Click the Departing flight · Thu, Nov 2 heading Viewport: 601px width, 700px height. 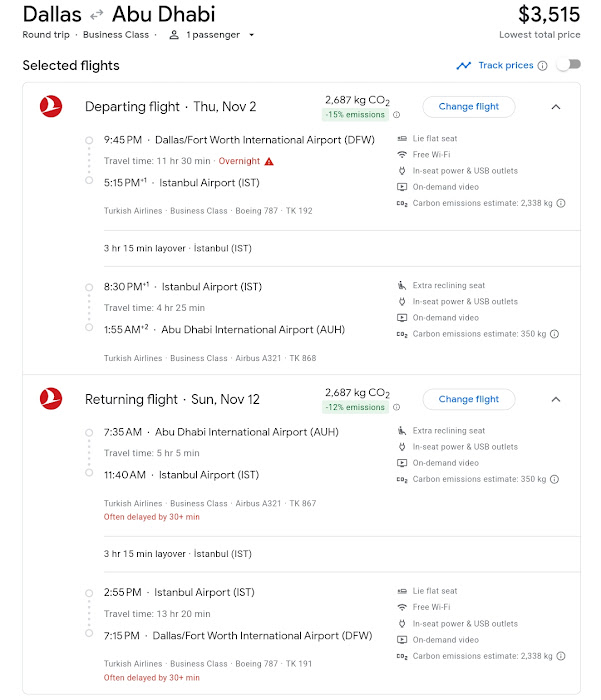tap(170, 107)
